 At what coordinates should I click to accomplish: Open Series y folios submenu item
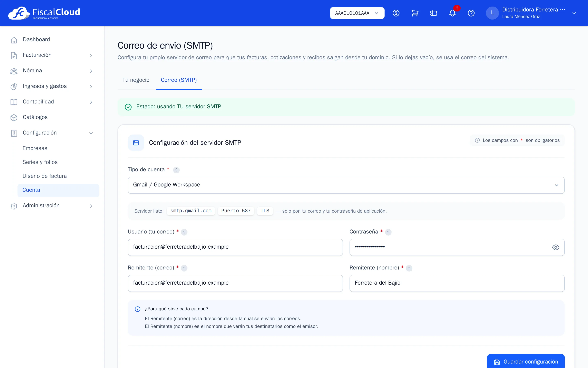pyautogui.click(x=40, y=162)
